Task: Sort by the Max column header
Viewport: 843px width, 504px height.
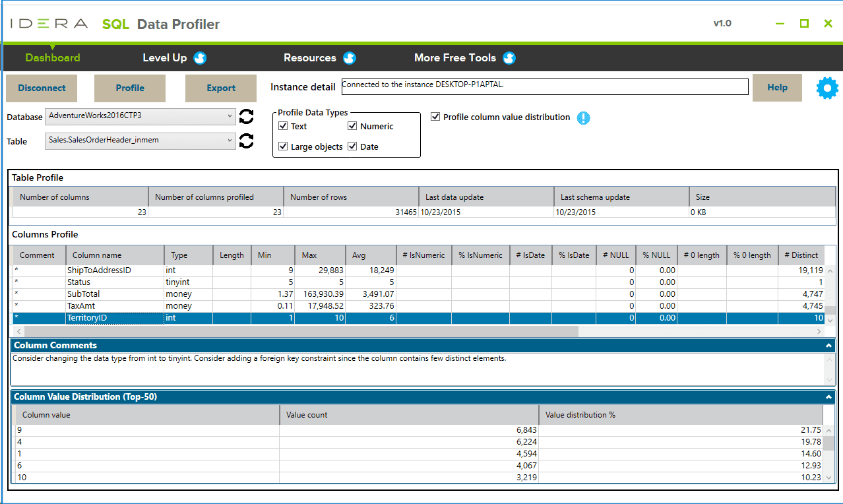Action: pyautogui.click(x=321, y=255)
